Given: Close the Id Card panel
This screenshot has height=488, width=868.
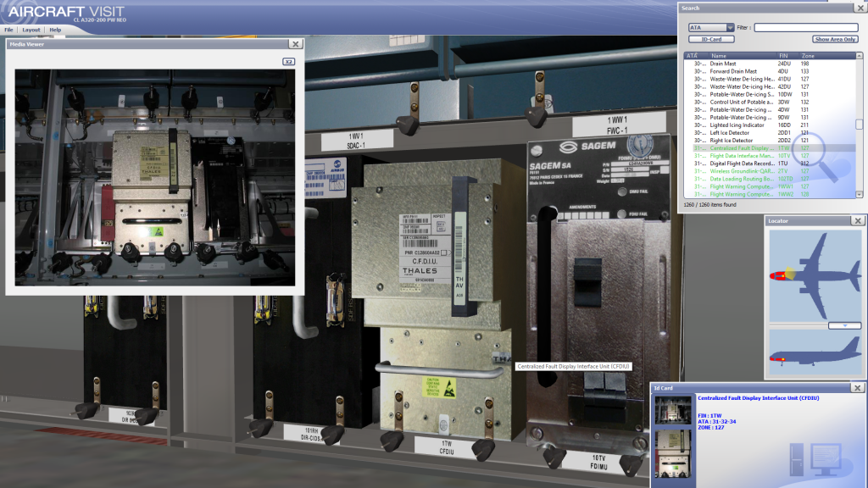Looking at the screenshot, I should click(x=858, y=388).
